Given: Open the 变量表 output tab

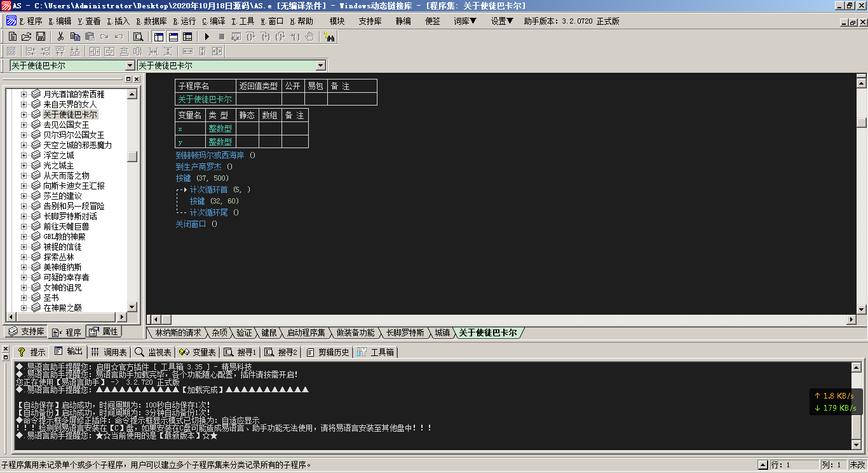Looking at the screenshot, I should click(198, 352).
